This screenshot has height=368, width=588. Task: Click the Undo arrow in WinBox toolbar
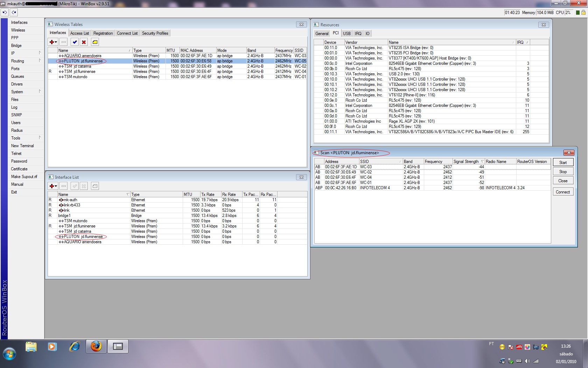point(5,12)
